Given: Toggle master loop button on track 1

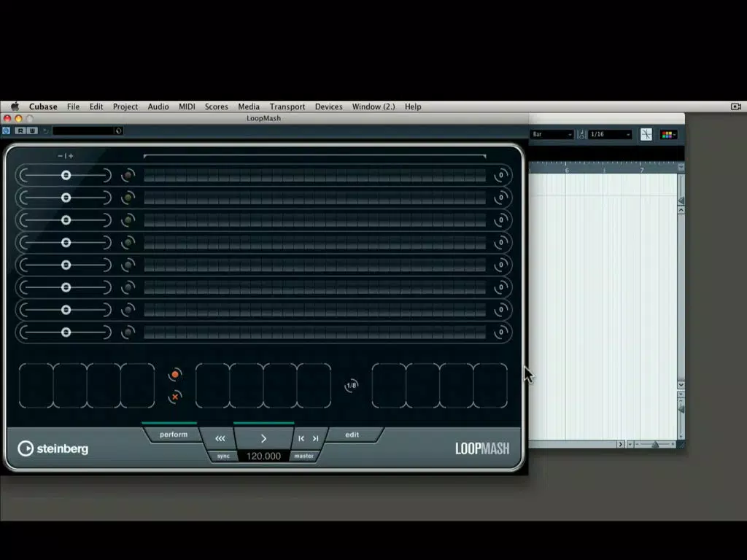Looking at the screenshot, I should pos(128,175).
